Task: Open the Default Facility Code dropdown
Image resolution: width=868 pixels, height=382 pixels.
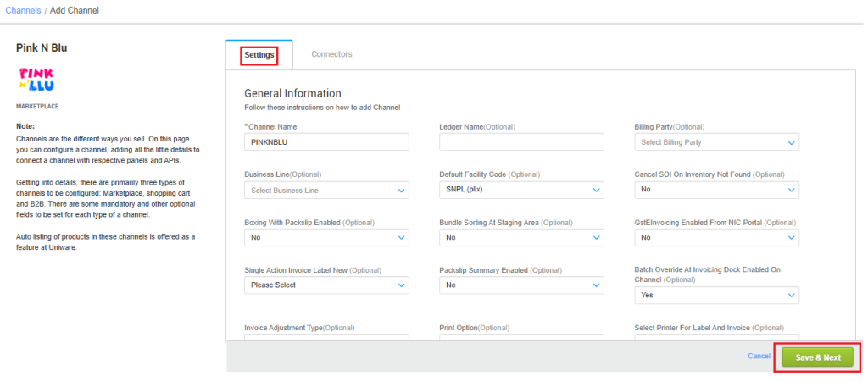Action: (521, 191)
